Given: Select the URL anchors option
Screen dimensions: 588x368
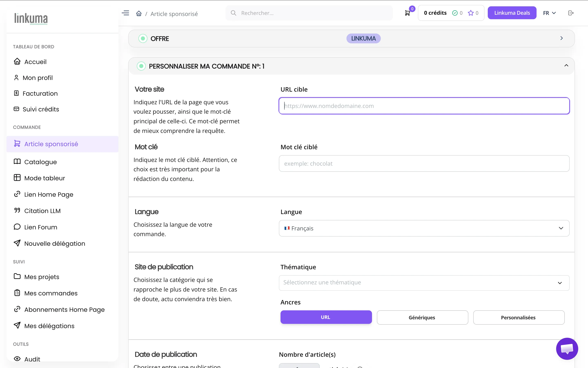Looking at the screenshot, I should click(326, 317).
